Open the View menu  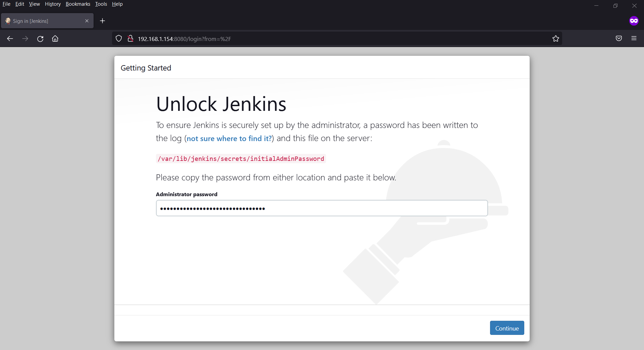click(34, 4)
